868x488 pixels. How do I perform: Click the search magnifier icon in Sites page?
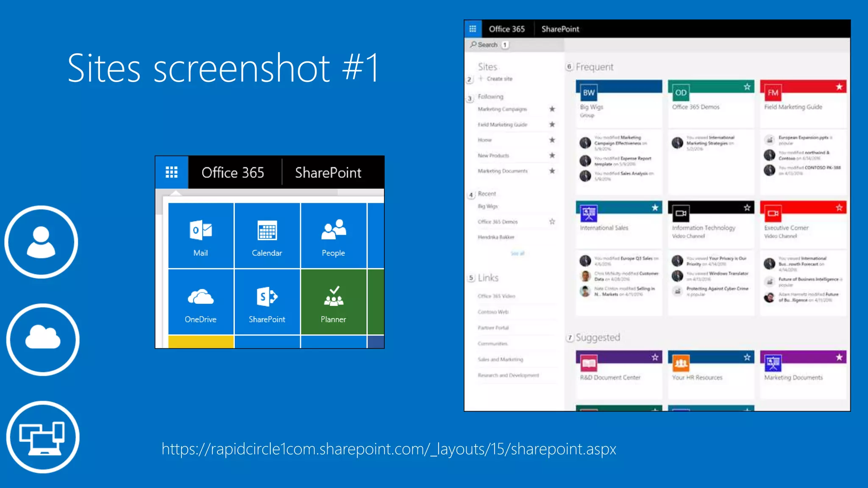(x=473, y=44)
